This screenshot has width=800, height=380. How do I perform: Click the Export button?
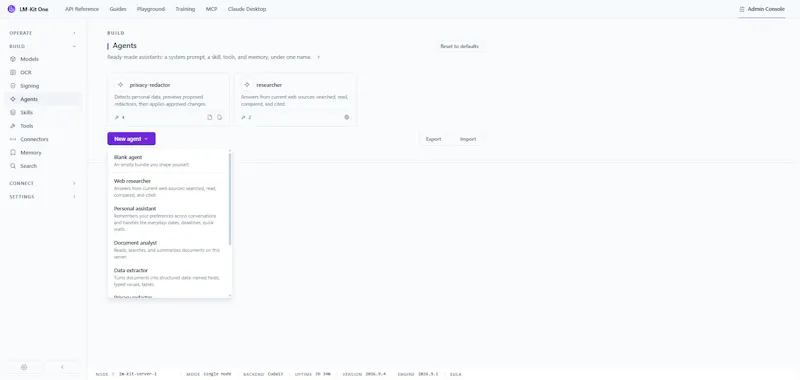point(434,139)
